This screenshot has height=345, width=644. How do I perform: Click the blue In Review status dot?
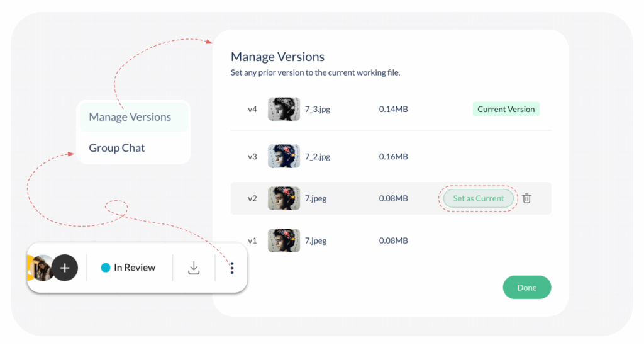point(106,268)
